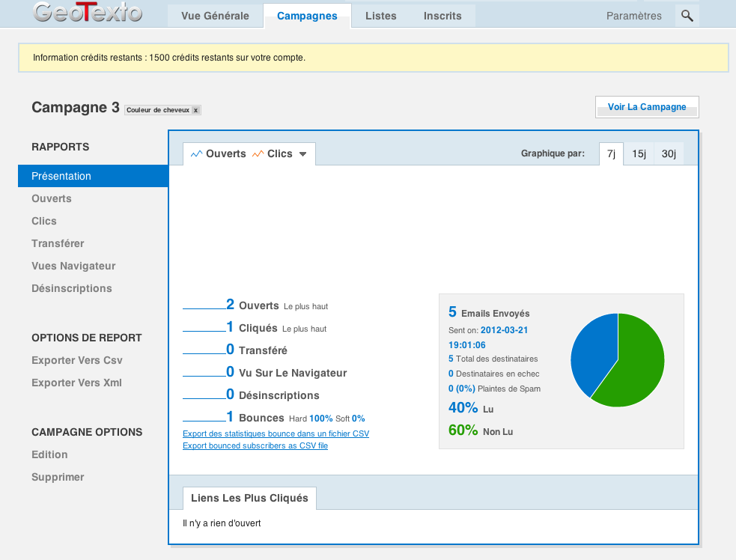Screen dimensions: 736x560
Task: Remove the Couleur de cheveux tag
Action: coord(195,110)
